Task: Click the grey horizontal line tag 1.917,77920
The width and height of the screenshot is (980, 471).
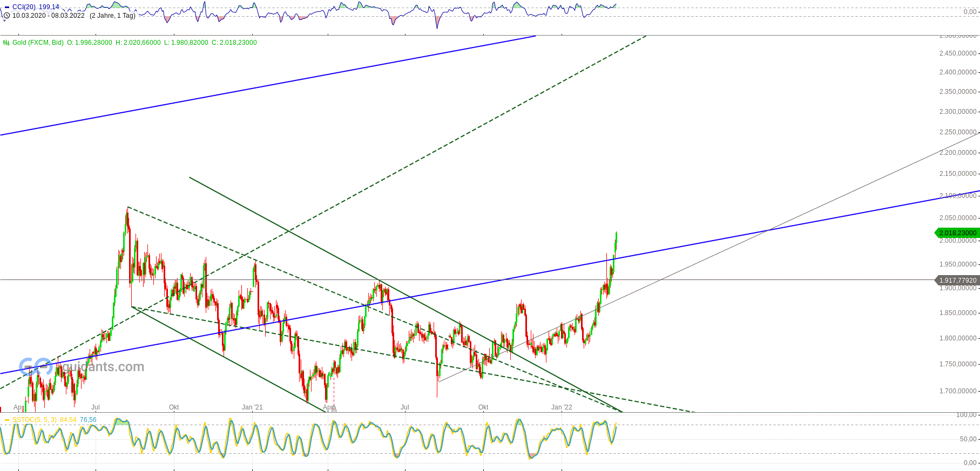Action: [x=957, y=281]
